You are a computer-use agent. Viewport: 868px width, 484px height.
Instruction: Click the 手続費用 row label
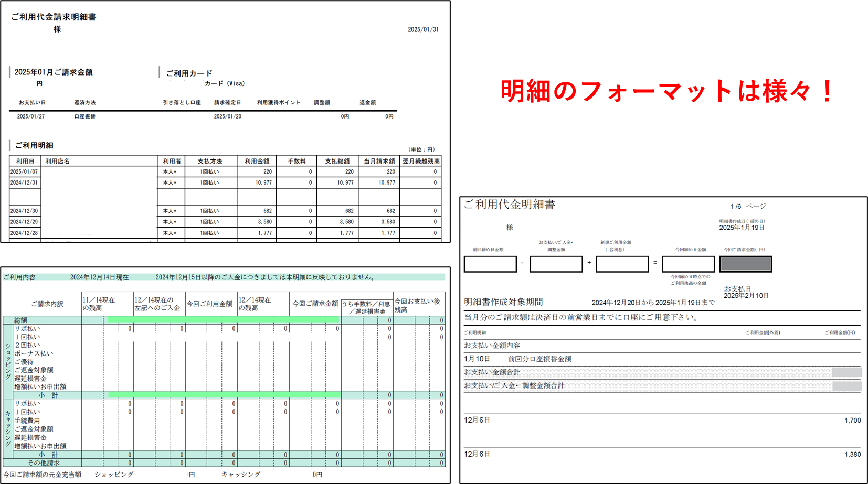(x=27, y=421)
